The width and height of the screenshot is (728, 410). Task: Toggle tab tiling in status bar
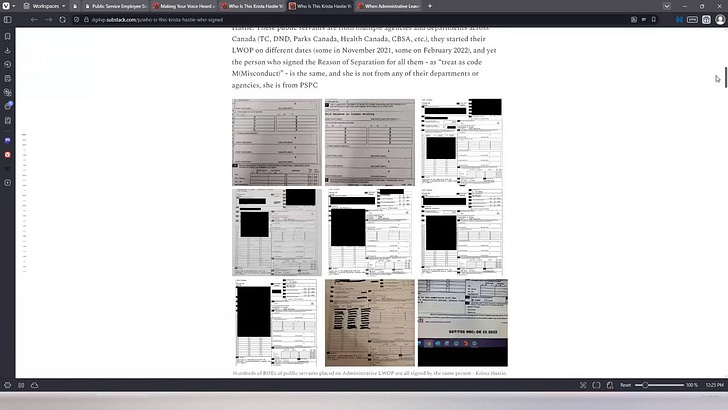click(x=21, y=385)
